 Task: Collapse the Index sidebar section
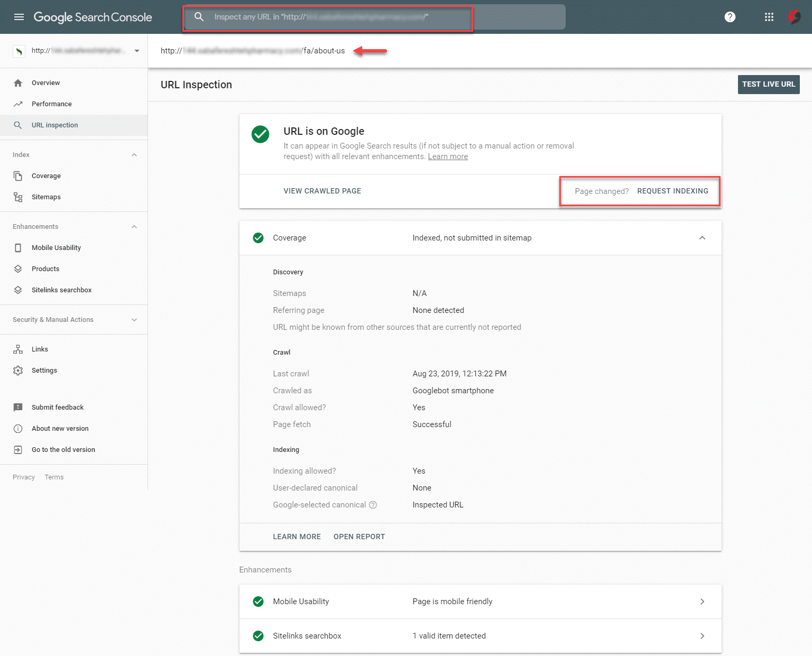click(x=134, y=155)
